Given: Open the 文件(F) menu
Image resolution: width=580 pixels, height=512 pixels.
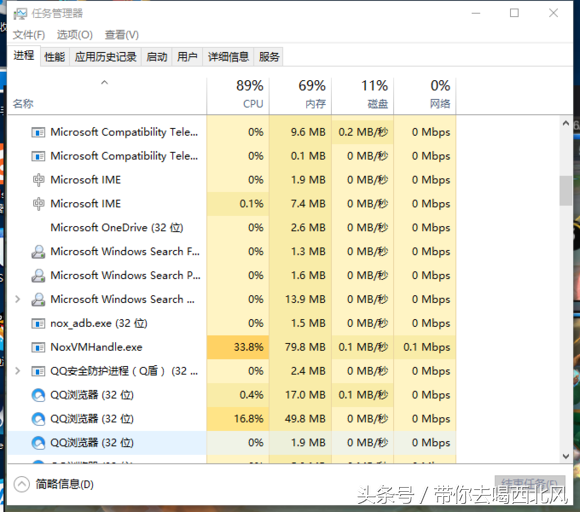Looking at the screenshot, I should point(29,35).
